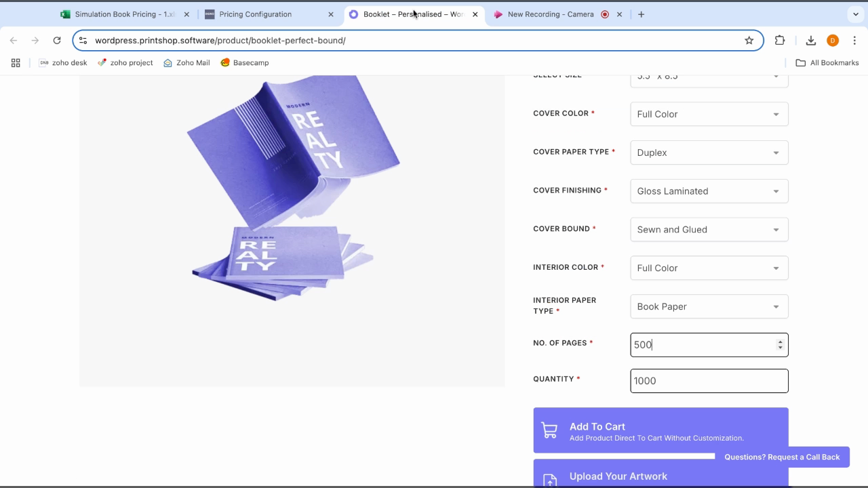The height and width of the screenshot is (488, 868).
Task: Click the browser reload page icon
Action: coord(57,41)
